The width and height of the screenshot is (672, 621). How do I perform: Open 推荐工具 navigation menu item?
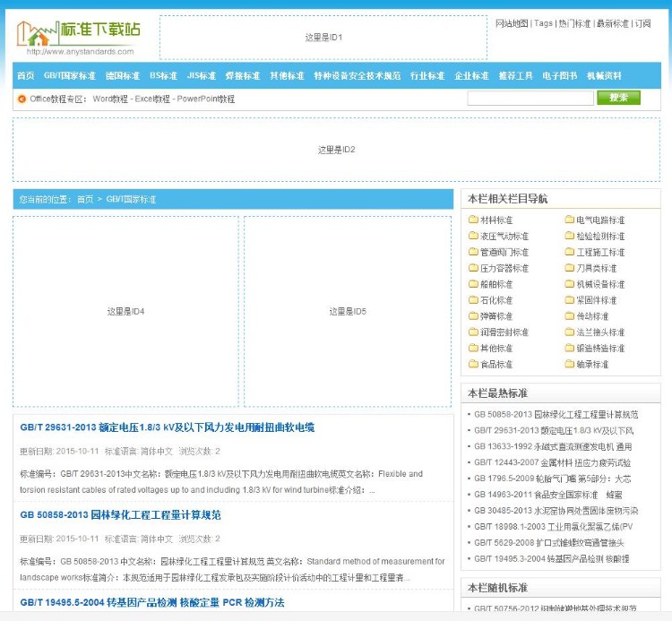(x=515, y=76)
